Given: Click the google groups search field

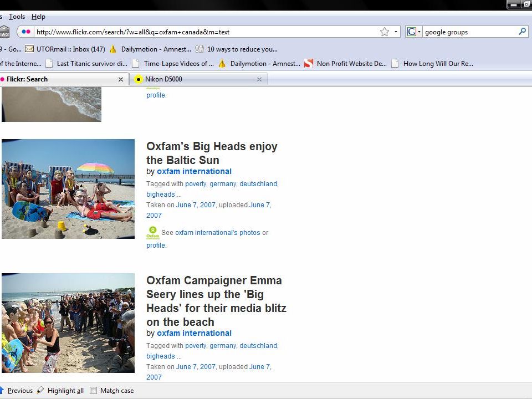Looking at the screenshot, I should (x=470, y=32).
